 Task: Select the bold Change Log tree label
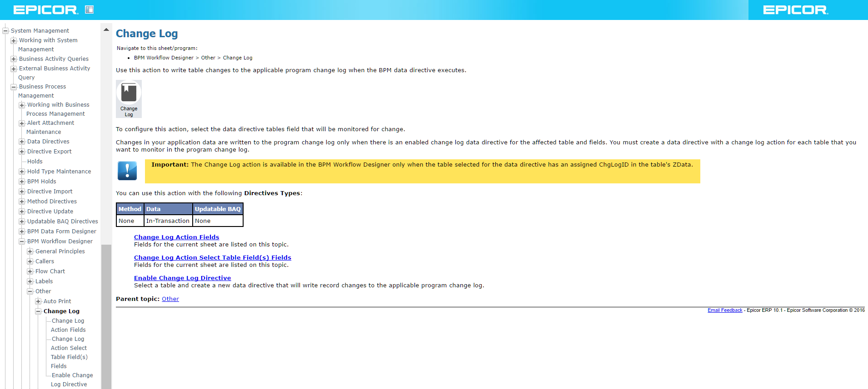click(61, 311)
